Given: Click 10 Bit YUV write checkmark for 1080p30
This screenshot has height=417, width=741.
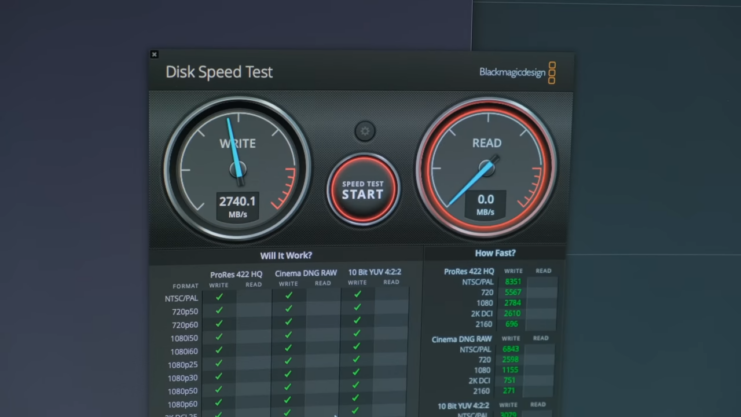Looking at the screenshot, I should [356, 372].
